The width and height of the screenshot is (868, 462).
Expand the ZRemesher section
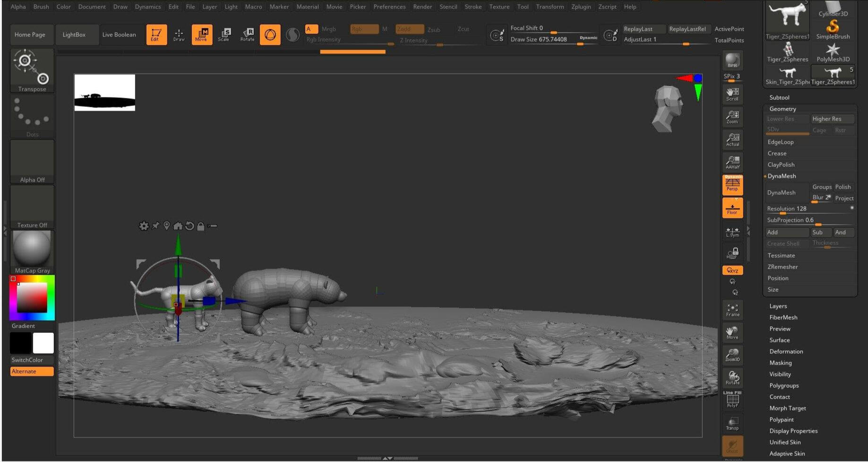782,267
